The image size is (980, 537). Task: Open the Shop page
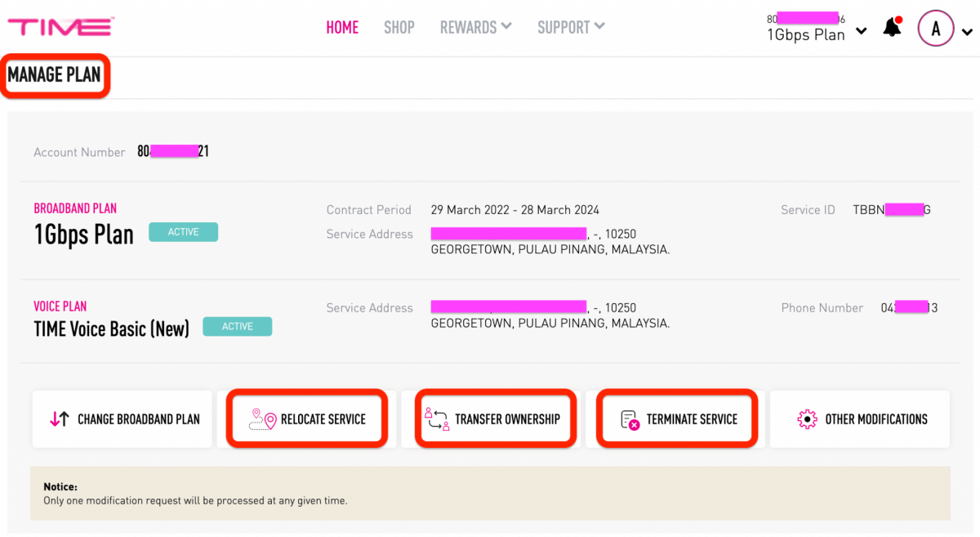(399, 27)
